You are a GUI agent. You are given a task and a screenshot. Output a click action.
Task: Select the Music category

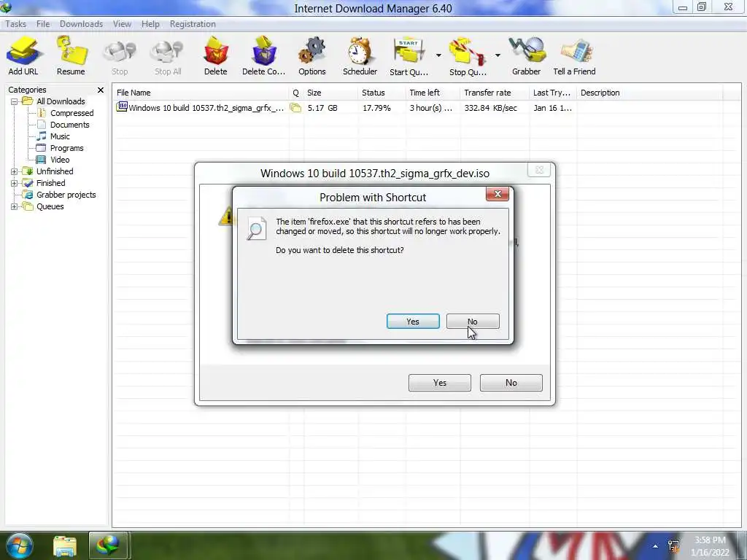(60, 136)
